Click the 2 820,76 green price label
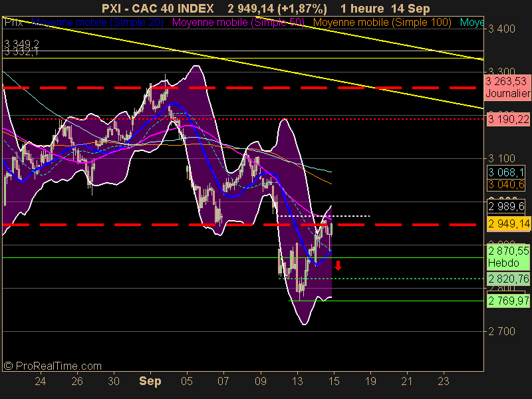This screenshot has height=399, width=532. pyautogui.click(x=509, y=279)
